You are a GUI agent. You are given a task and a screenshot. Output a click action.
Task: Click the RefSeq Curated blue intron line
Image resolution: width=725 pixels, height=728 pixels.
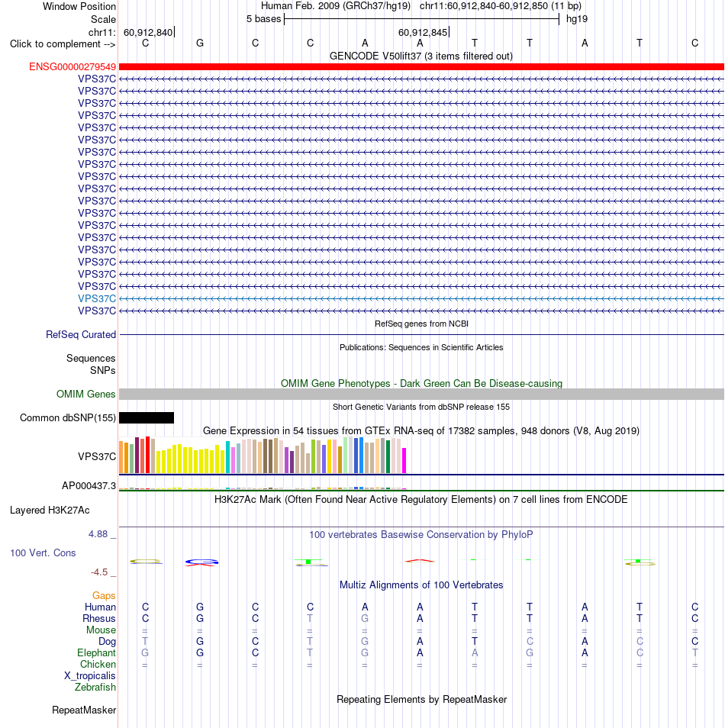(x=422, y=334)
